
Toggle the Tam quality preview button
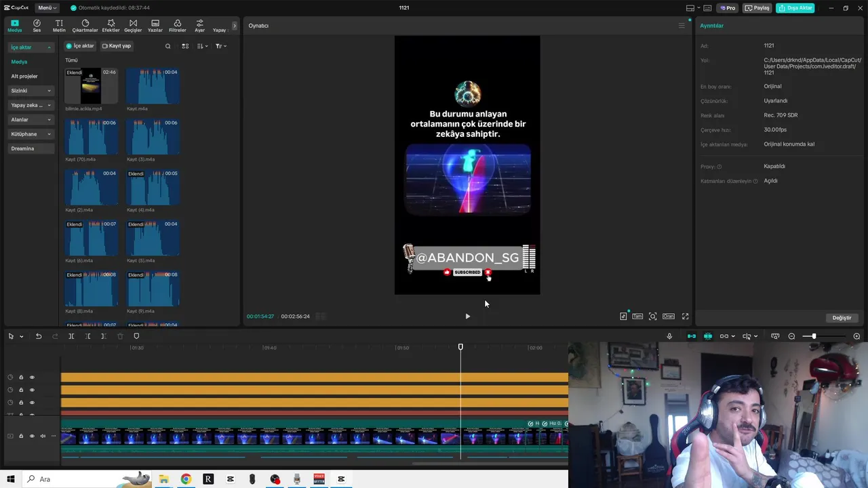[637, 317]
